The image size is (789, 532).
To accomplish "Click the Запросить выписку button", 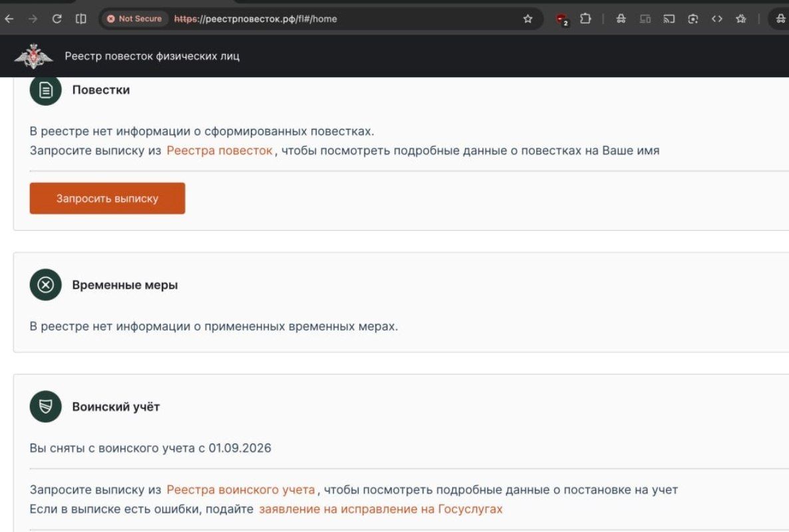I will [107, 198].
